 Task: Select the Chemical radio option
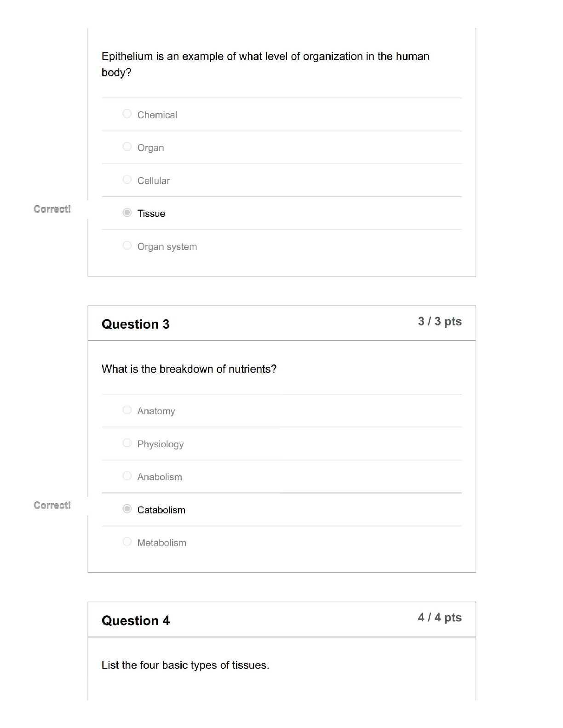(x=127, y=114)
